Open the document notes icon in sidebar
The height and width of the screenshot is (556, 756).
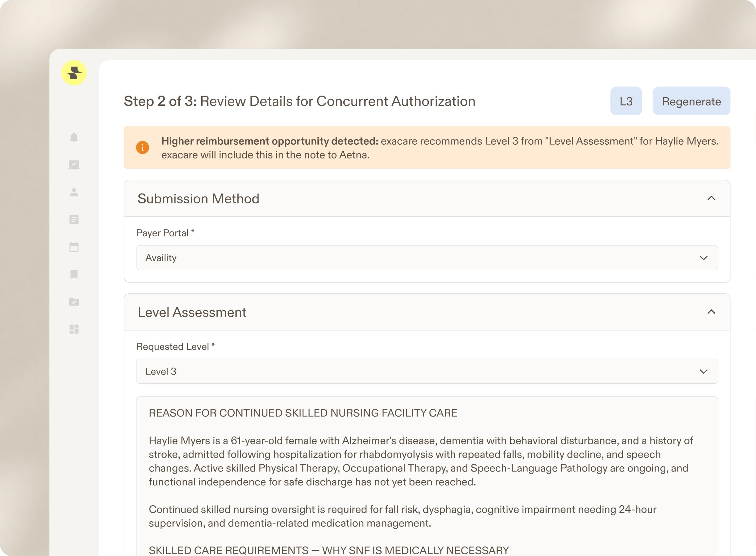coord(74,219)
